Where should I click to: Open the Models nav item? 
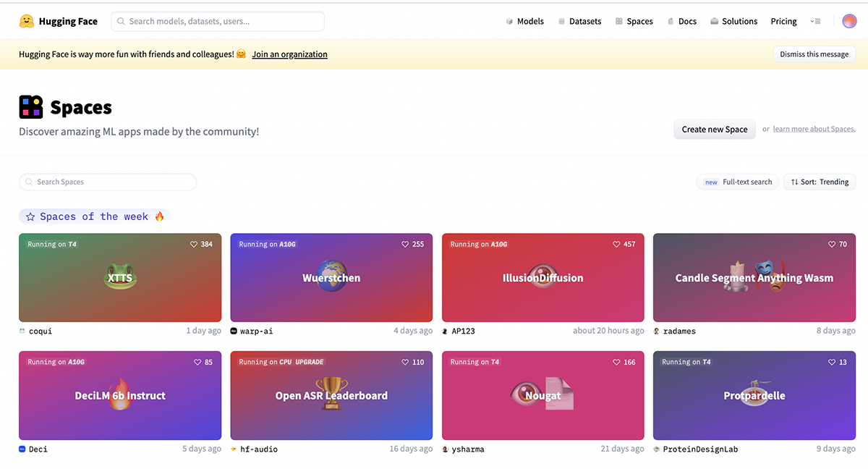point(524,22)
